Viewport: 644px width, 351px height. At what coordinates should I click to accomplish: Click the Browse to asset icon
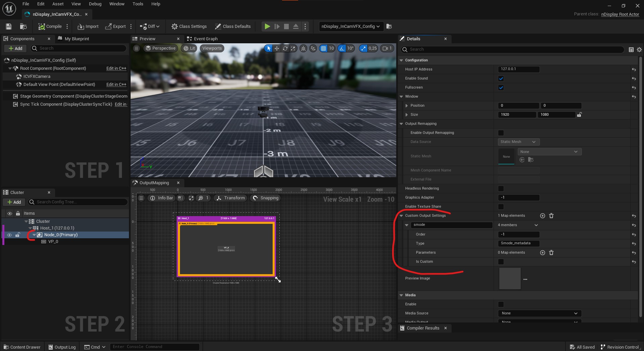(x=23, y=27)
